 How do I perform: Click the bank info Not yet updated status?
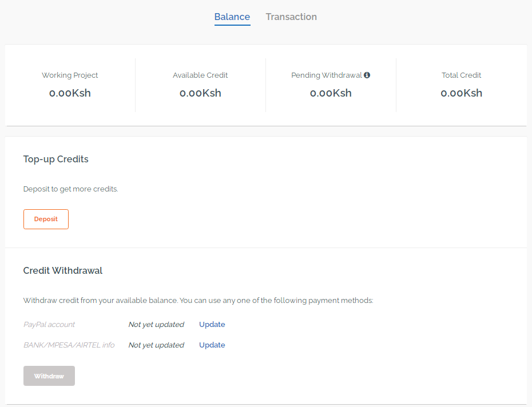156,345
